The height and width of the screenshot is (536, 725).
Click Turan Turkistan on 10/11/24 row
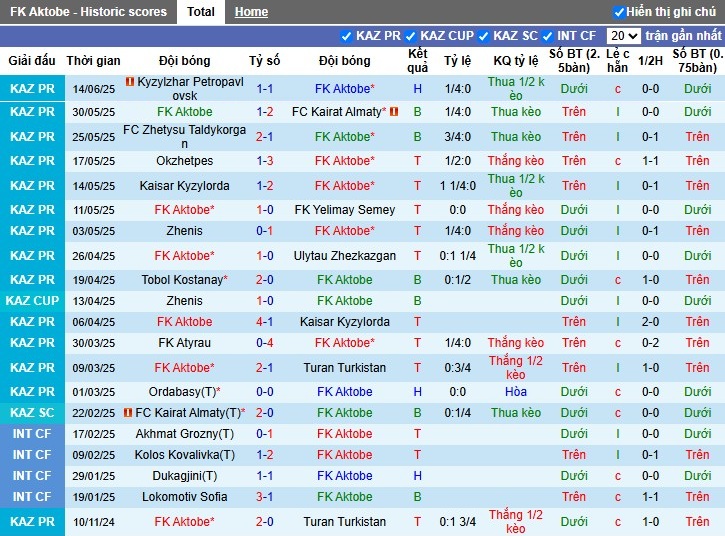[x=344, y=522]
